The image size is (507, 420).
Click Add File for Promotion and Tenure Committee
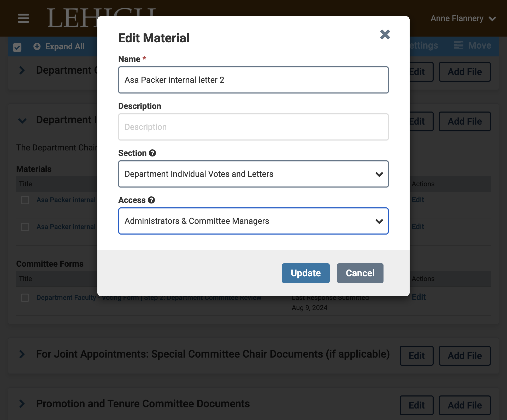(x=465, y=405)
